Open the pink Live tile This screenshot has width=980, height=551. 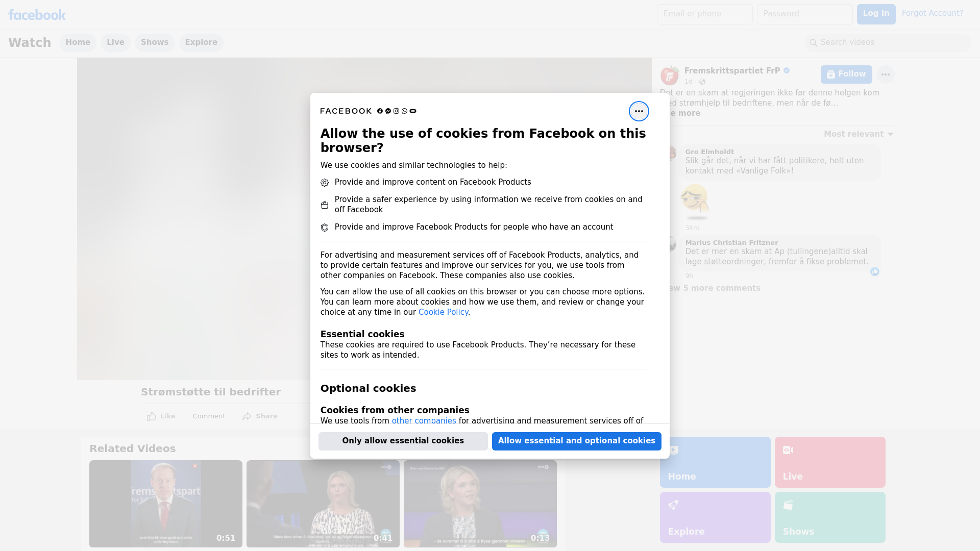click(830, 462)
